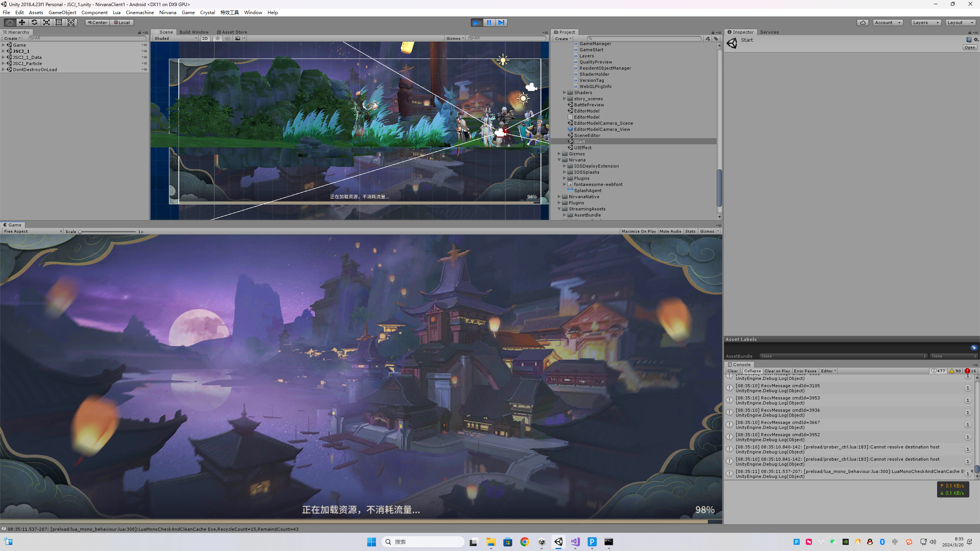This screenshot has height=551, width=980.
Task: Select the Rect Transform tool icon
Action: (59, 23)
